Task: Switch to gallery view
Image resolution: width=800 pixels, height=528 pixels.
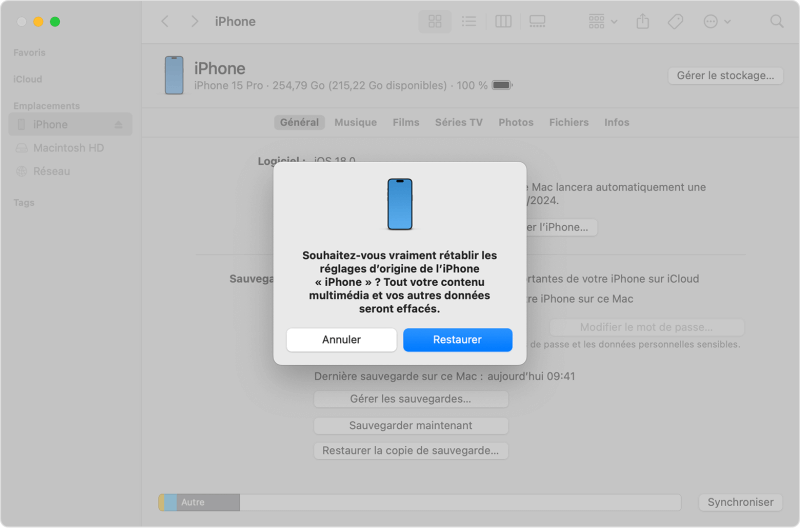Action: pyautogui.click(x=537, y=21)
